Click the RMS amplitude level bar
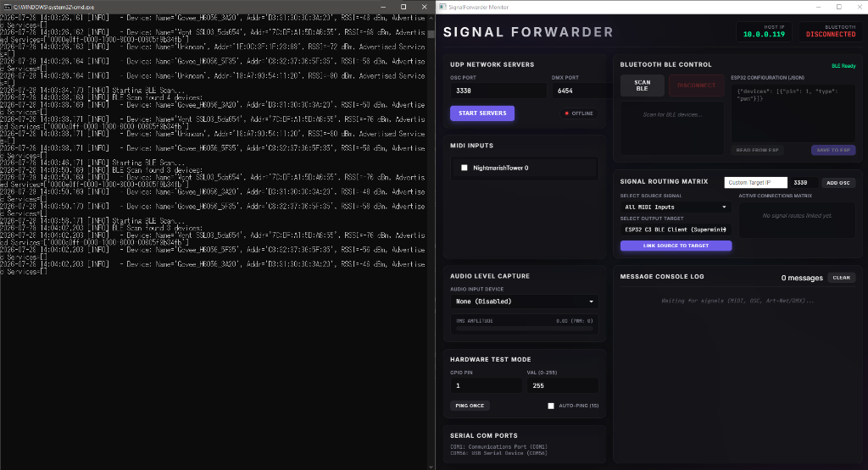868x470 pixels. coord(524,329)
